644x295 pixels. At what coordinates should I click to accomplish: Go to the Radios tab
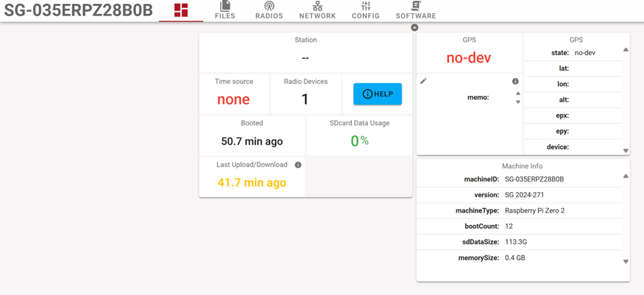tap(269, 10)
